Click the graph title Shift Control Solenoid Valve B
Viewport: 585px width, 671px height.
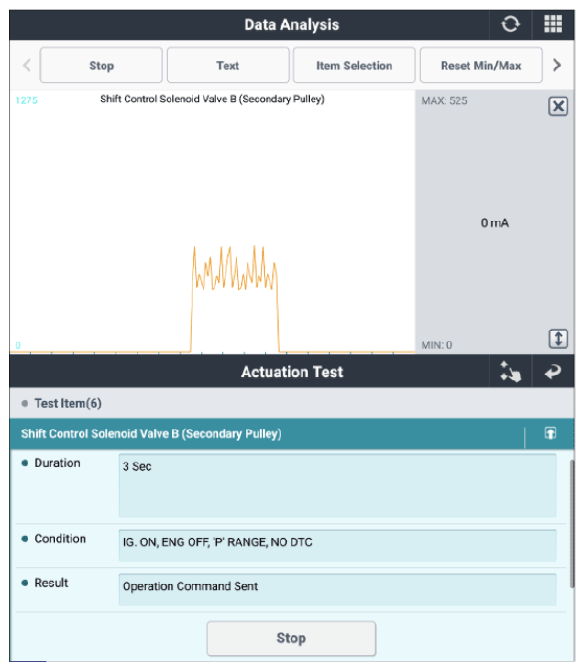pyautogui.click(x=212, y=99)
